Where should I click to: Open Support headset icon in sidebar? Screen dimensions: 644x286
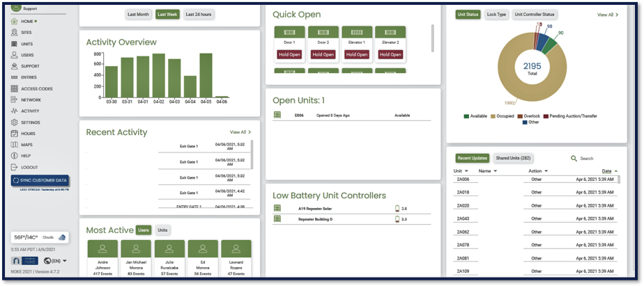[15, 66]
